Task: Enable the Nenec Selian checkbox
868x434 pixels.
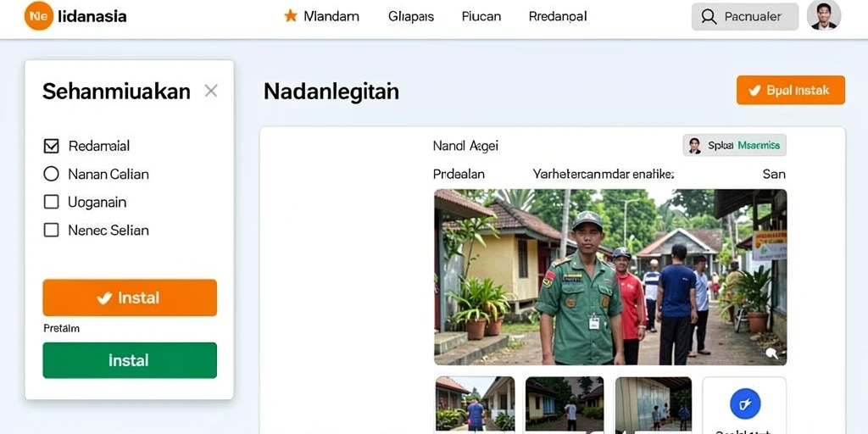Action: click(51, 230)
